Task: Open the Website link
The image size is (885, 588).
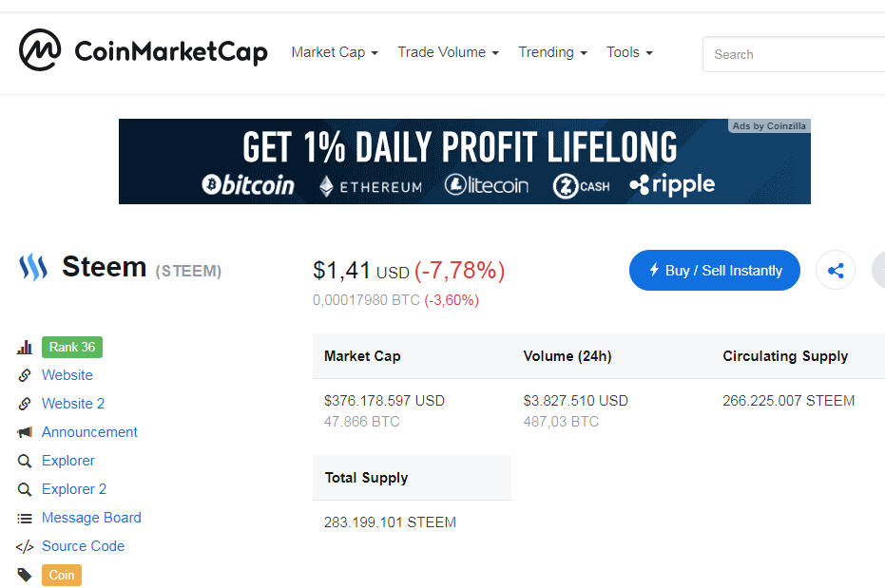Action: point(67,375)
